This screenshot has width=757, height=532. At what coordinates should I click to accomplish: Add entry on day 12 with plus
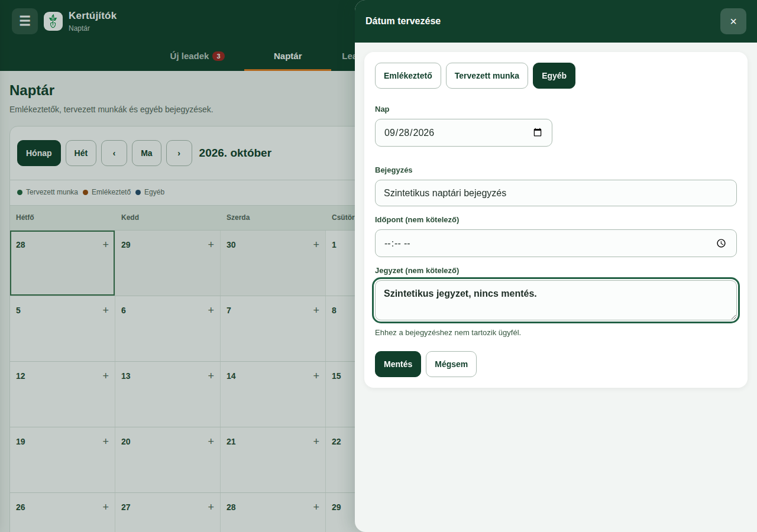coord(106,375)
